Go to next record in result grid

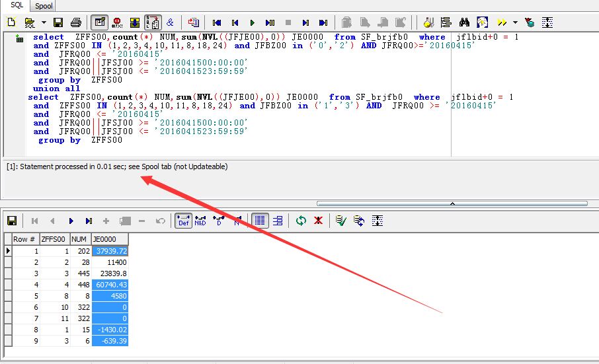point(71,221)
